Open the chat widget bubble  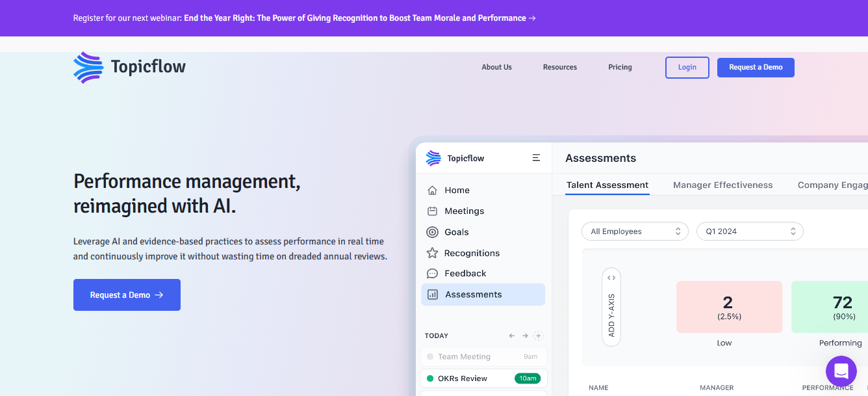841,371
